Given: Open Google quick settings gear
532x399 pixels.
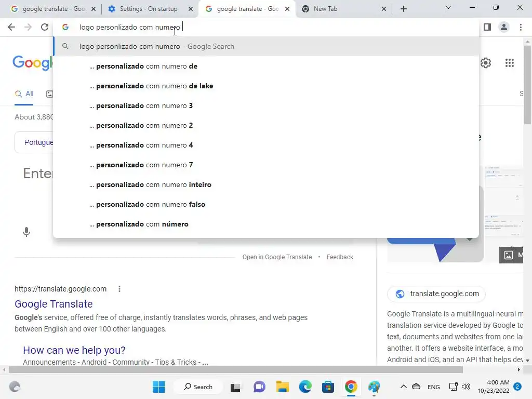Looking at the screenshot, I should (486, 63).
